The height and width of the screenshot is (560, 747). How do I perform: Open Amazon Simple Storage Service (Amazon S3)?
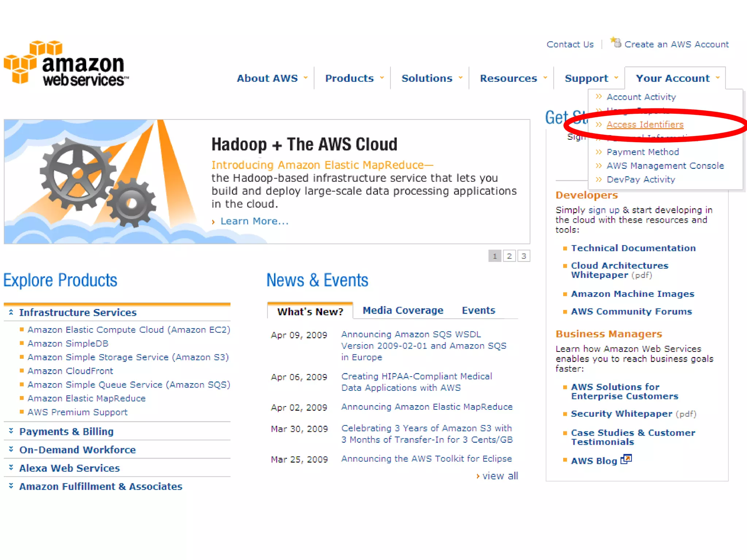pos(128,357)
